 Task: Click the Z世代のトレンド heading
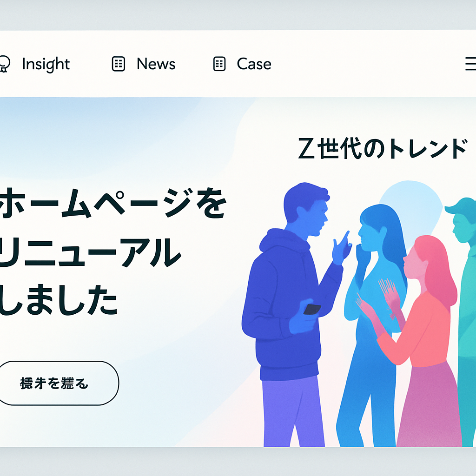pos(383,148)
